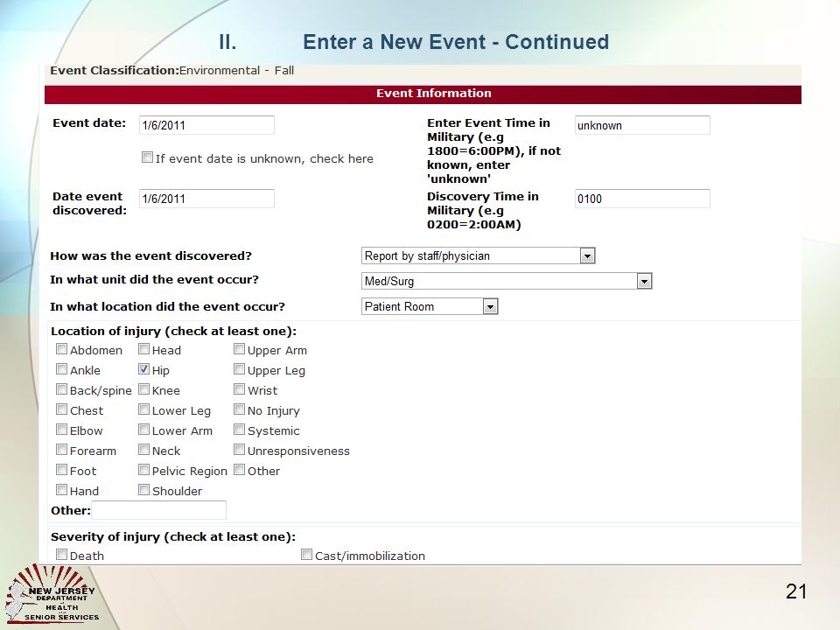840x630 pixels.
Task: Enable the Forearm checkbox
Action: [61, 450]
